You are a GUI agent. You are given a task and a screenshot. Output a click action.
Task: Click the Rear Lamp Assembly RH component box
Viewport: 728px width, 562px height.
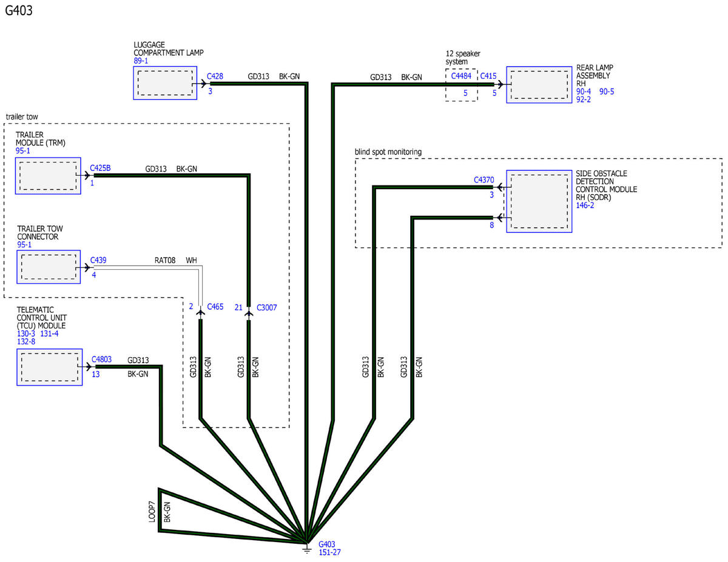(539, 84)
